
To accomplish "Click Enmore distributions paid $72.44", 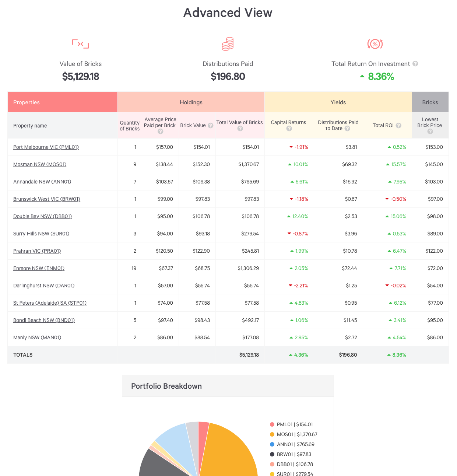I will tap(349, 268).
